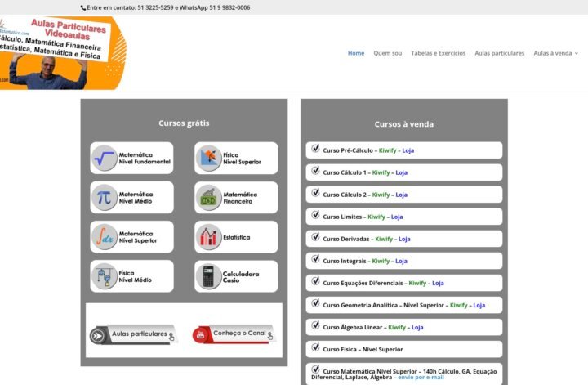Open Kiwify link for Curso Cálculo 1
Screen dimensions: 588x385
[381, 172]
